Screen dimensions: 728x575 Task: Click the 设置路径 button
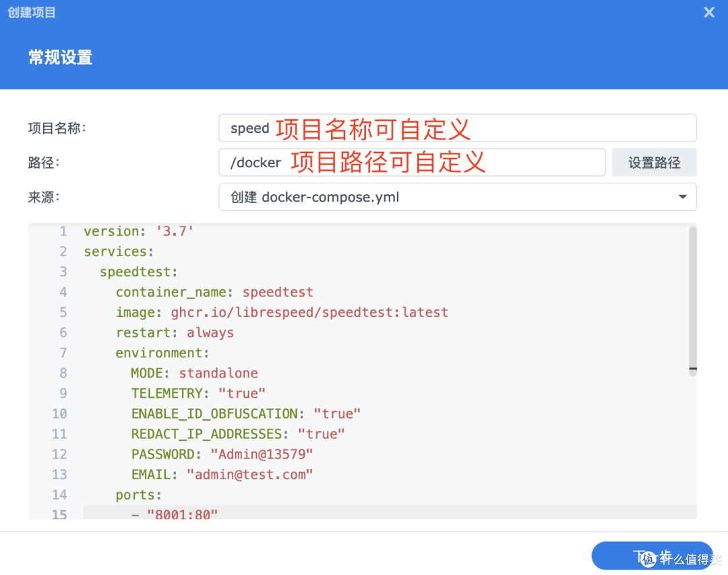(654, 162)
